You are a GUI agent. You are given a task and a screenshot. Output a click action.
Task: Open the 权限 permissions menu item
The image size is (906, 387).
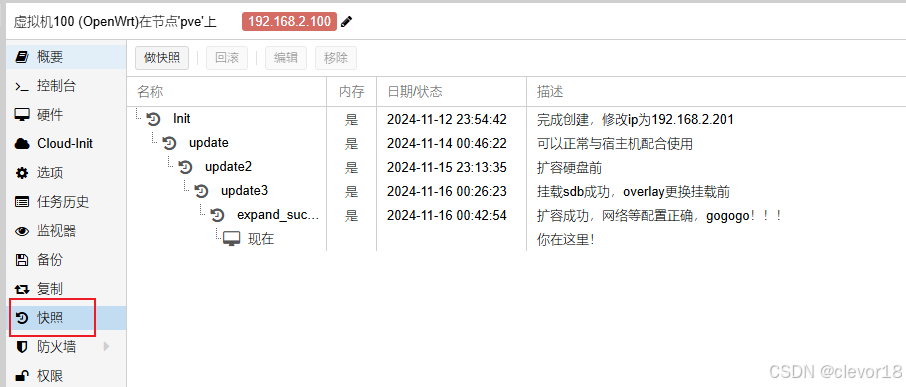click(x=66, y=375)
